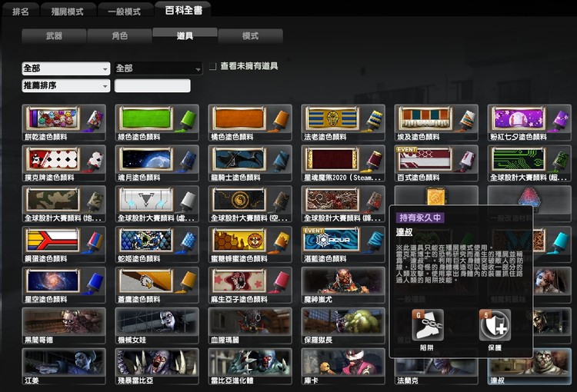577x392 pixels.
Task: Open the 江姜 zombie card
Action: coord(64,367)
